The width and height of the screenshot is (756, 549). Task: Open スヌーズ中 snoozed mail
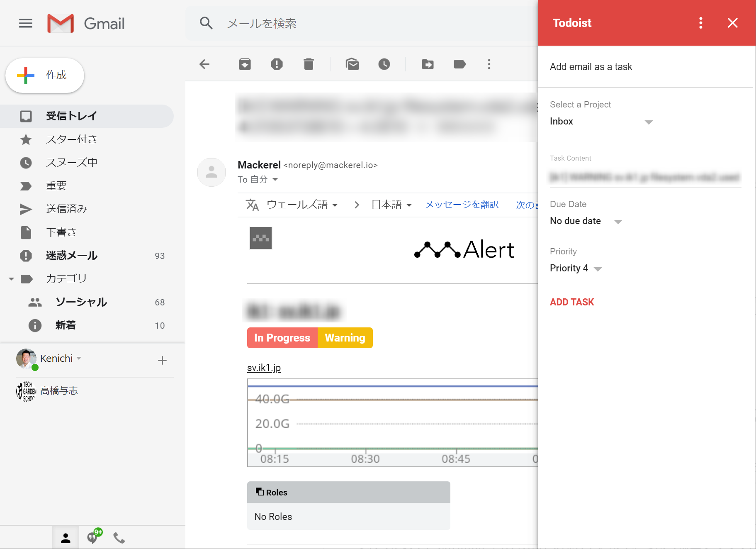pyautogui.click(x=87, y=163)
